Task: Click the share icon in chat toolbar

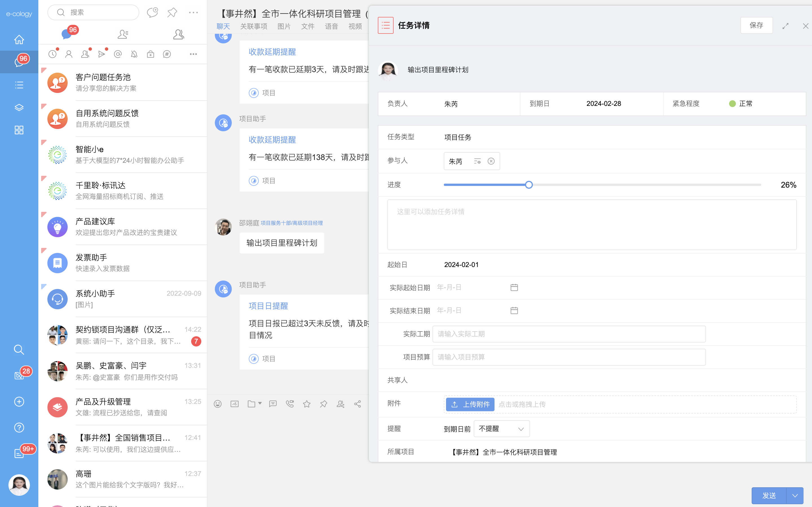Action: pos(358,404)
